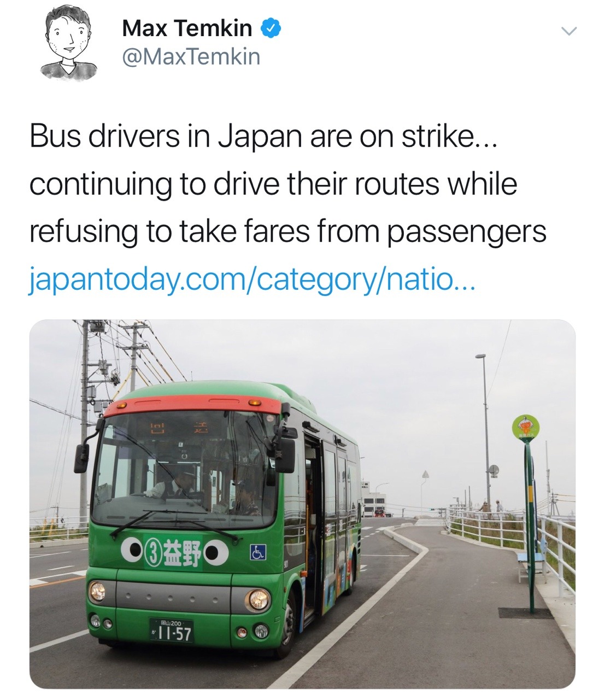Click the blue verified checkmark badge
This screenshot has height=700, width=605.
pos(272,28)
